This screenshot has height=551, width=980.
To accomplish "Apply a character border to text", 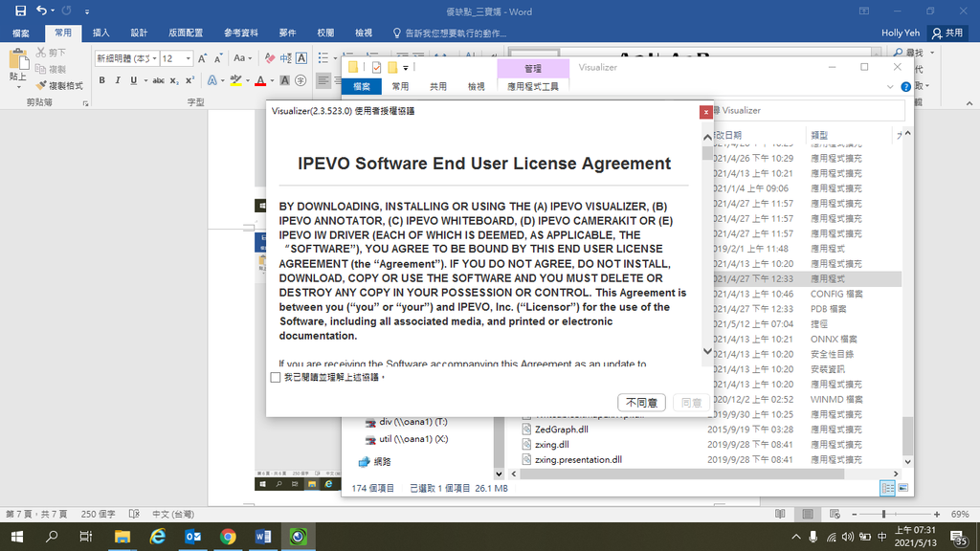I will 301,58.
